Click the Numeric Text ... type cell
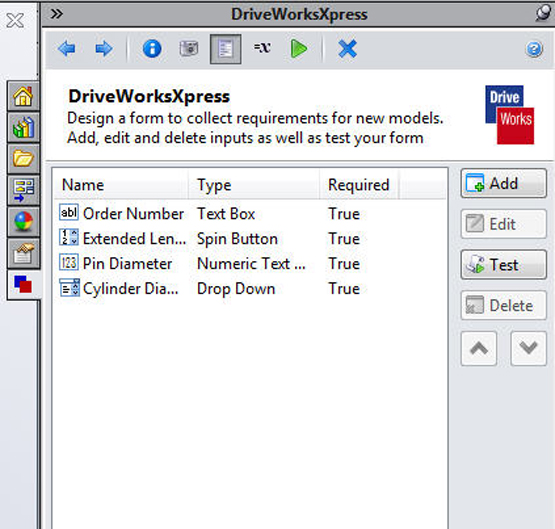The image size is (555, 529). click(251, 264)
